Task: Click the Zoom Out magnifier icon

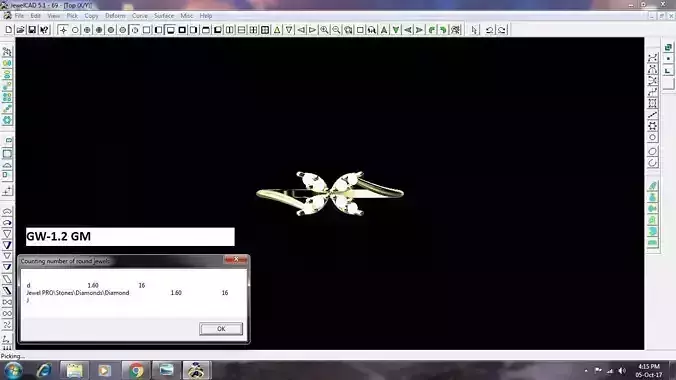Action: point(336,30)
